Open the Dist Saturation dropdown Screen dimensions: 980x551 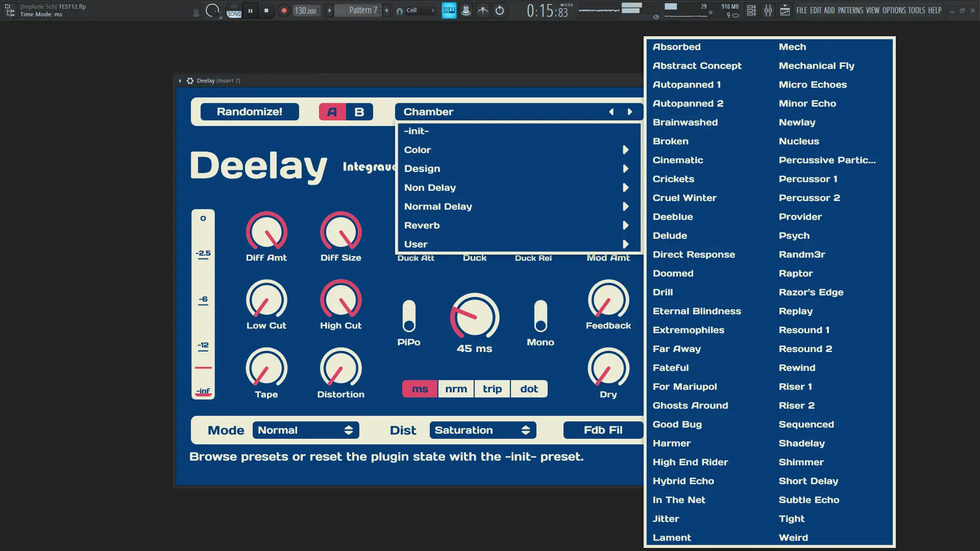coord(482,430)
